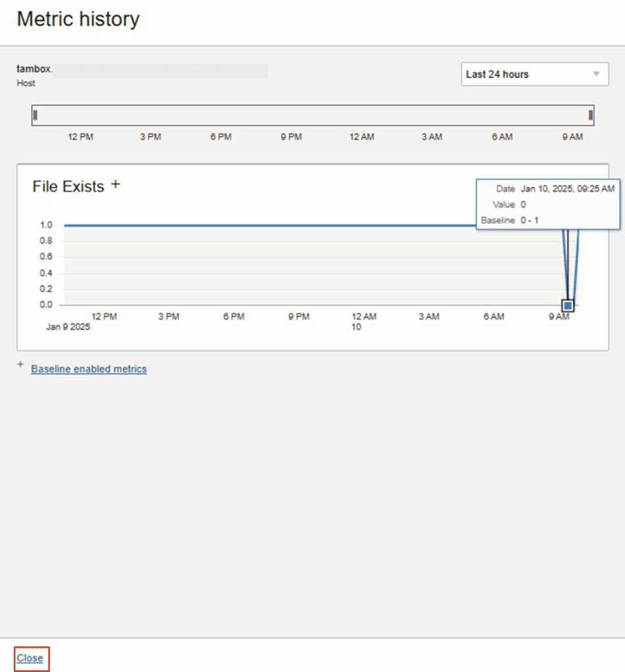Click the Close link at the bottom

click(x=30, y=658)
